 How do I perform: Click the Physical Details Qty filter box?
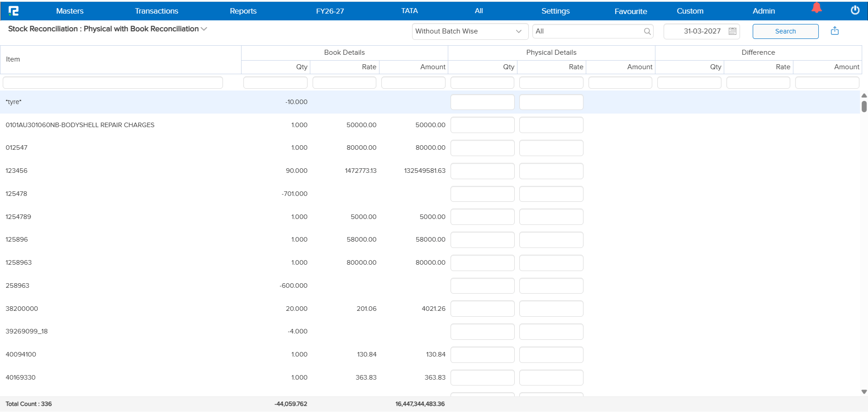point(482,82)
